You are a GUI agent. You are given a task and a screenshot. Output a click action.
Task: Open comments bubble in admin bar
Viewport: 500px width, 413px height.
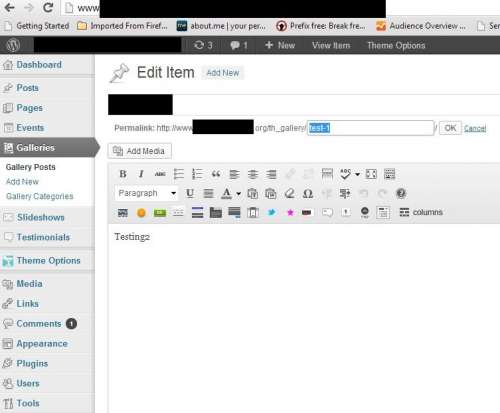[x=239, y=45]
